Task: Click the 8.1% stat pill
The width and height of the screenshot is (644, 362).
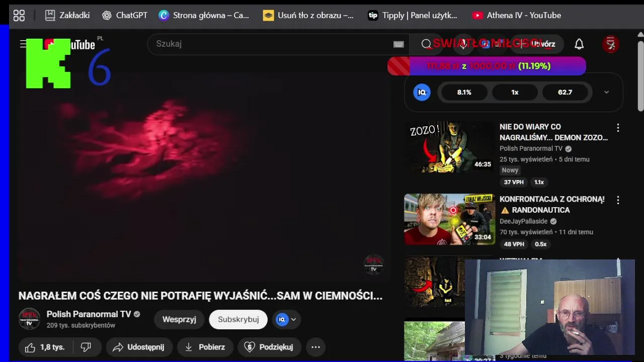Action: (x=464, y=92)
